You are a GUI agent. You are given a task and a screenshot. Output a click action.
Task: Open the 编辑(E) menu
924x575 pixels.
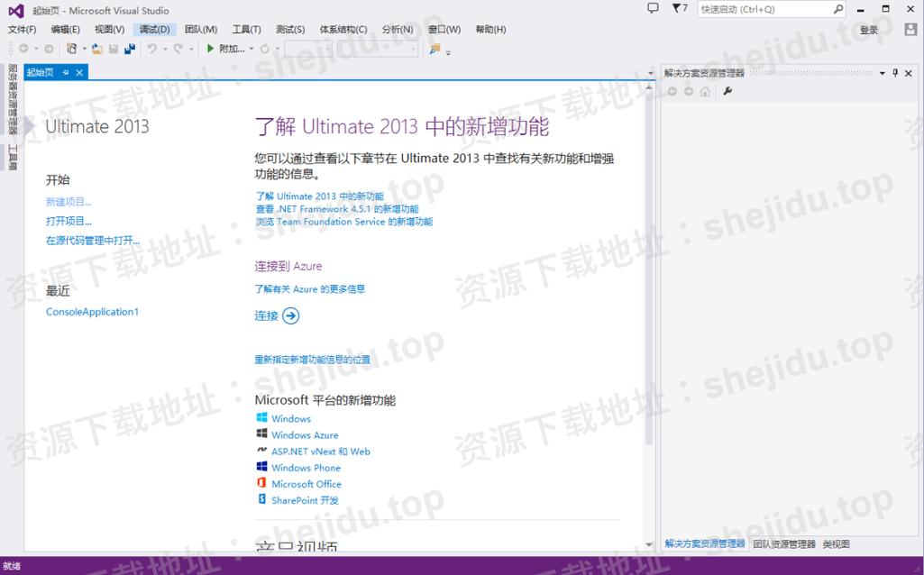tap(66, 30)
